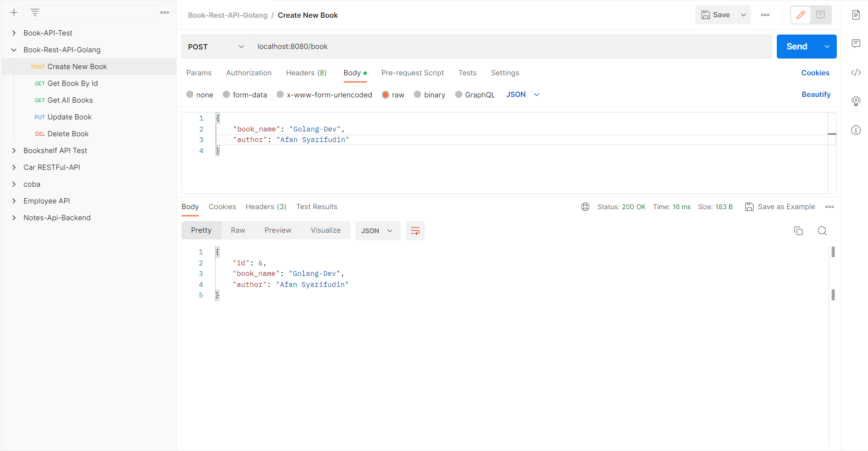Switch to response Headers (3) tab
Viewport: 868px width, 451px height.
click(x=266, y=207)
